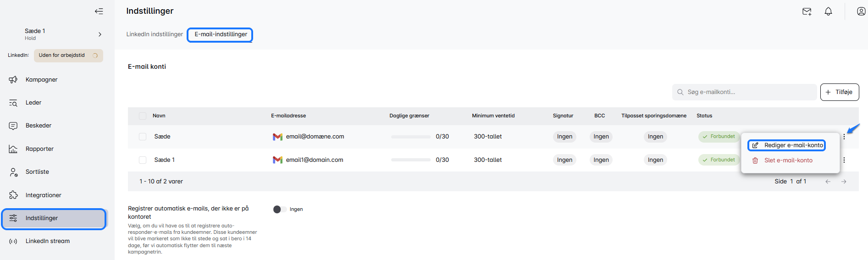868x260 pixels.
Task: Click daily limit progress bar for Sæde 1
Action: tap(410, 160)
